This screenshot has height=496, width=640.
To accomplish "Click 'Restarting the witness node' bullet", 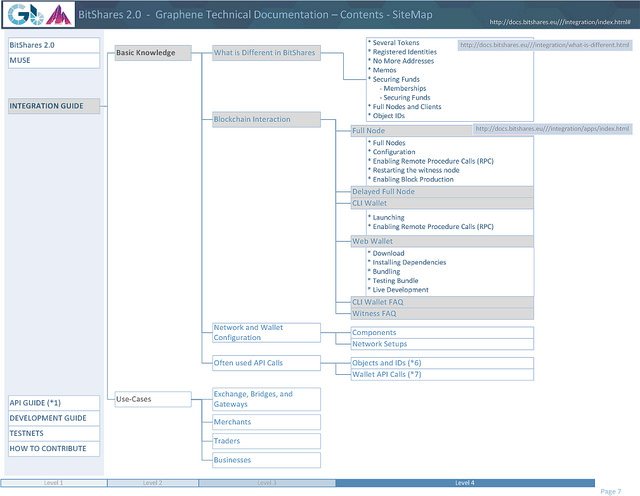I will click(x=416, y=170).
